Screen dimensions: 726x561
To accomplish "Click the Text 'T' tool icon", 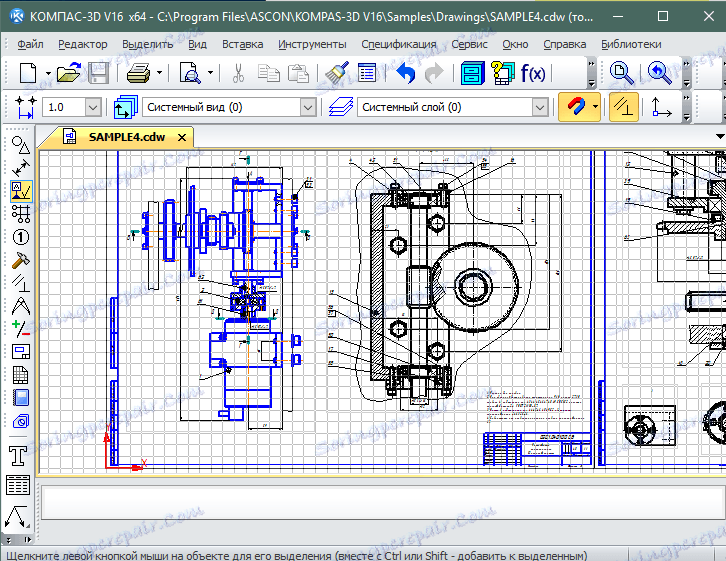I will [18, 456].
